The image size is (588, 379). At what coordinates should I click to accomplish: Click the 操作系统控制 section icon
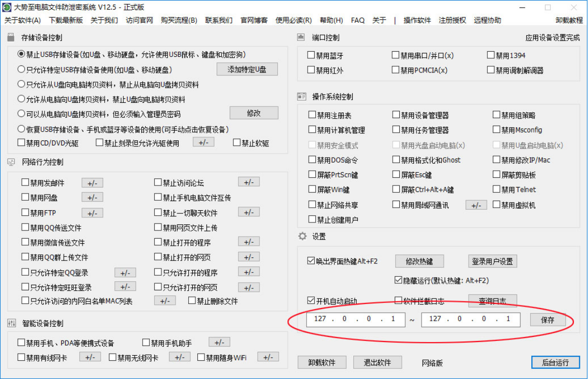point(302,96)
